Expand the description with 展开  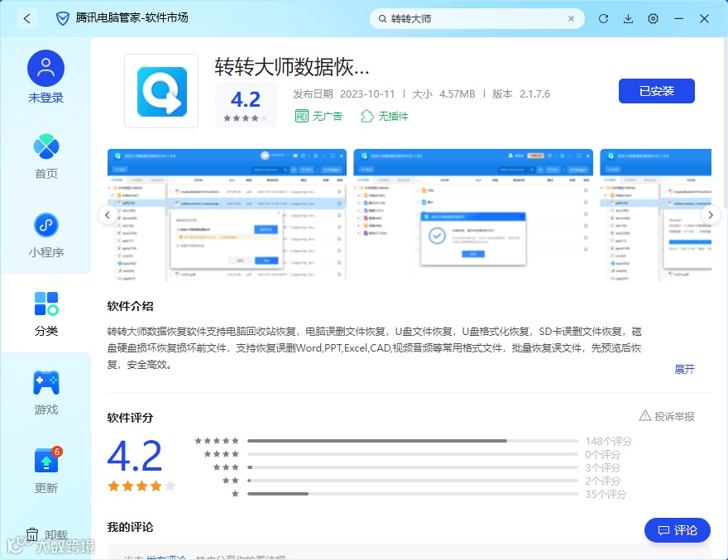pos(684,369)
